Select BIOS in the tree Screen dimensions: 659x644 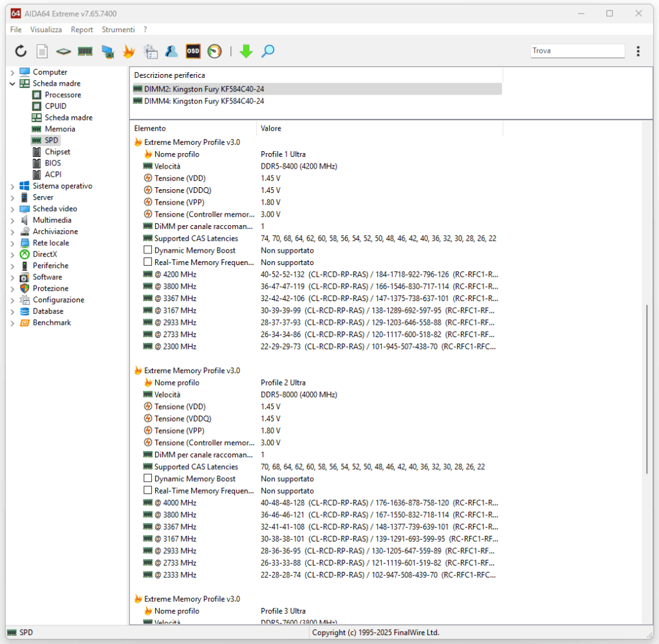click(x=53, y=163)
